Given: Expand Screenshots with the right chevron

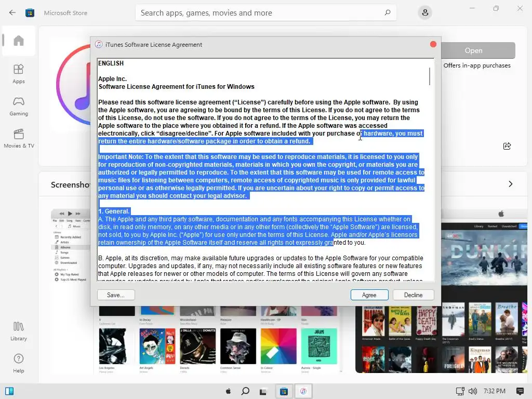Looking at the screenshot, I should (x=510, y=184).
